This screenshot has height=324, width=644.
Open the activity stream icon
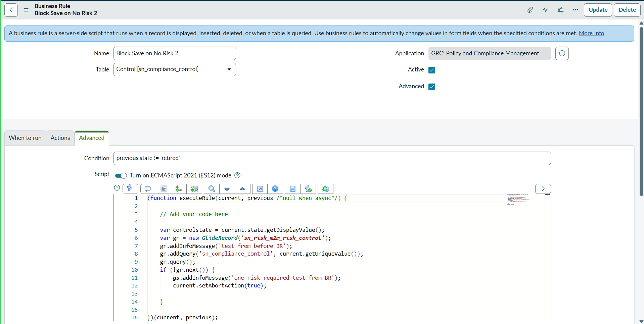tap(545, 10)
